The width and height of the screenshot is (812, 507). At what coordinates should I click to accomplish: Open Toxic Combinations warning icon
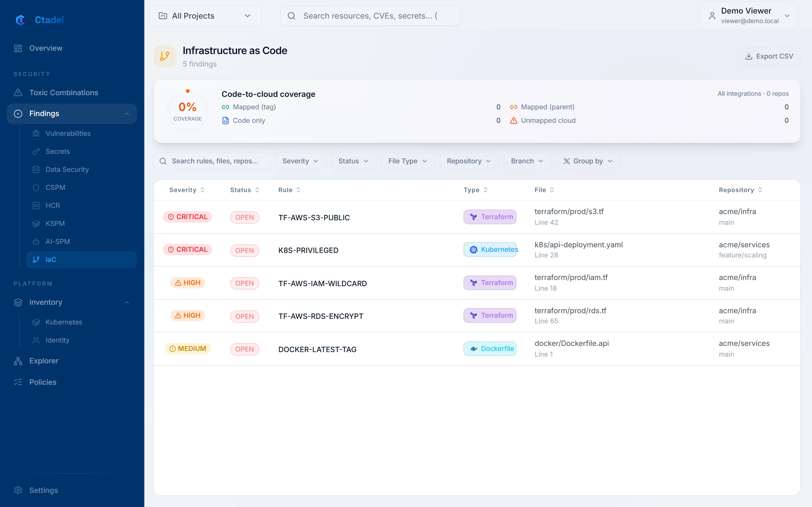[18, 93]
